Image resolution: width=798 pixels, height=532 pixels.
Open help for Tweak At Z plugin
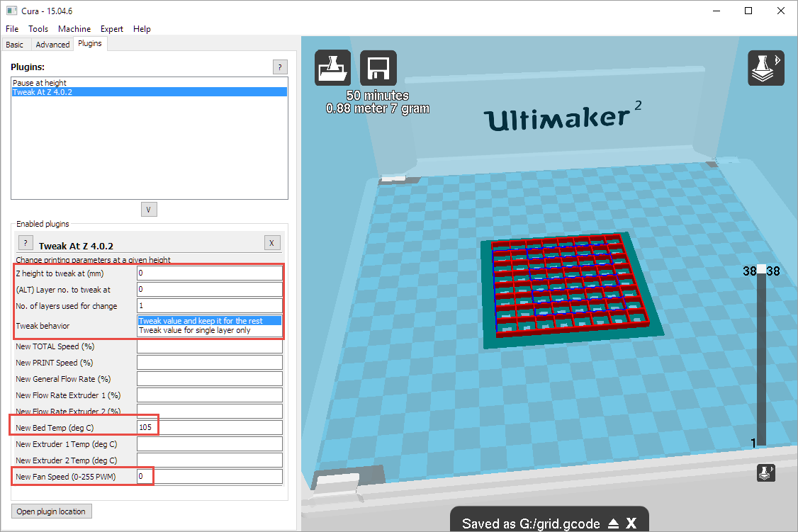point(25,243)
